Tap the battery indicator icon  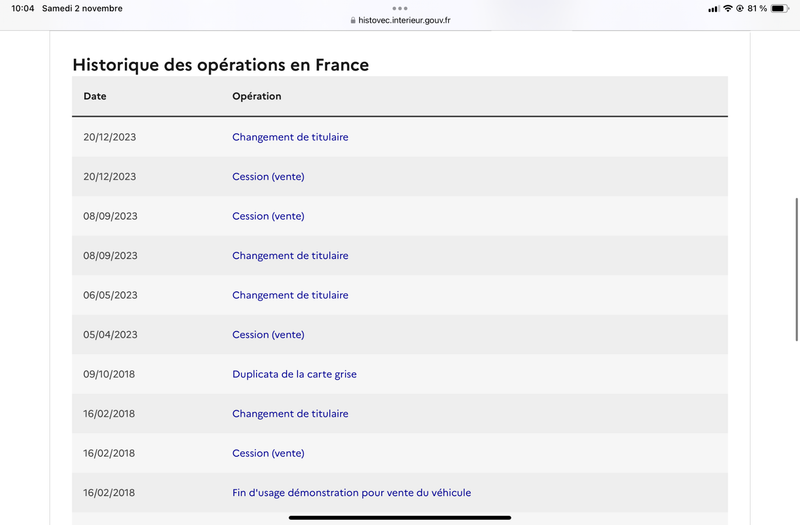pyautogui.click(x=780, y=8)
